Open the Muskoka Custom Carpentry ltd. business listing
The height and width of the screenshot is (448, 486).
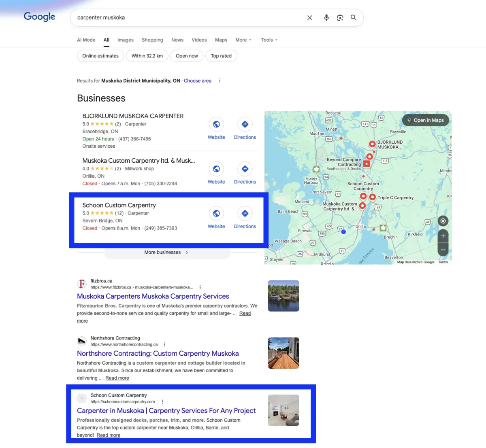point(139,161)
